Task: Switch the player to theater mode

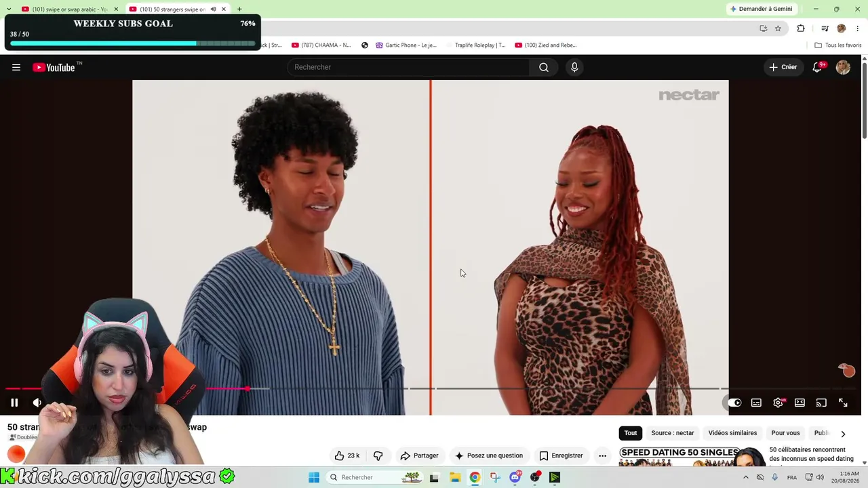Action: 800,403
